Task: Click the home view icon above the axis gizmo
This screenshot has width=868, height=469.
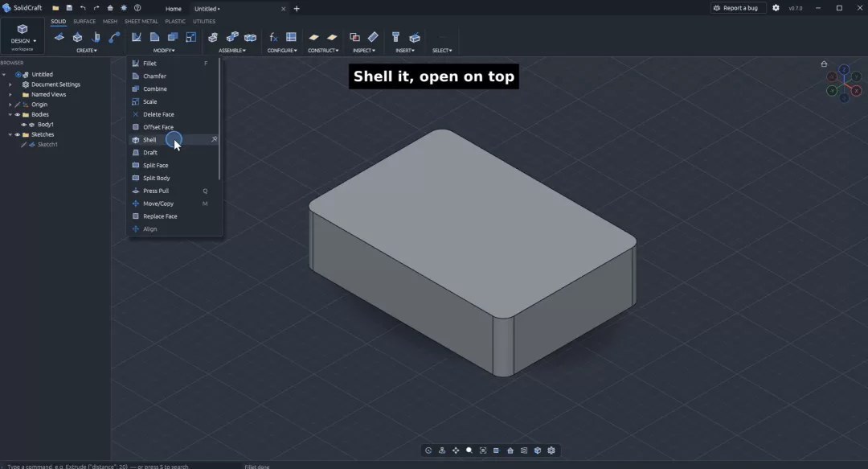Action: click(x=825, y=64)
